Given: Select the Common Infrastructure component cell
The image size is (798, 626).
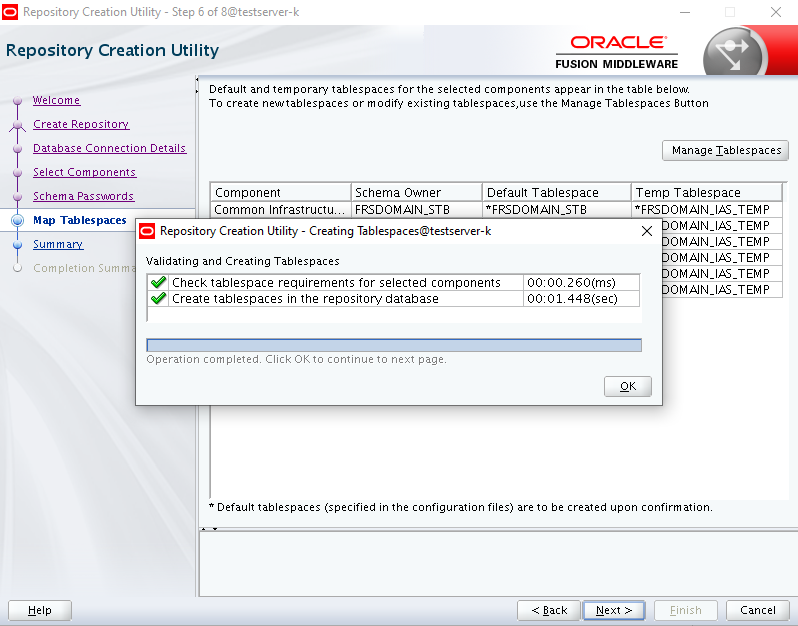Looking at the screenshot, I should pyautogui.click(x=280, y=209).
